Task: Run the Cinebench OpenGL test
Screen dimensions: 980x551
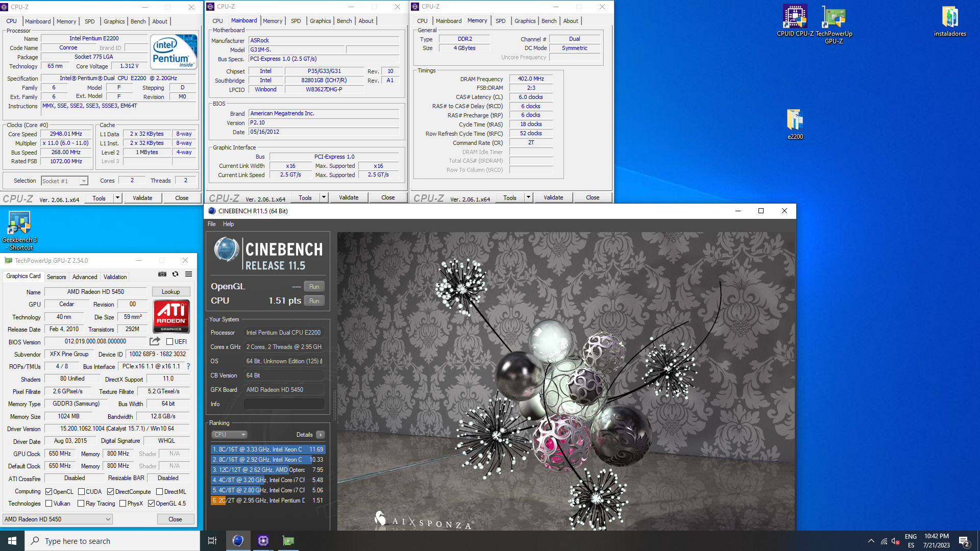Action: click(314, 287)
